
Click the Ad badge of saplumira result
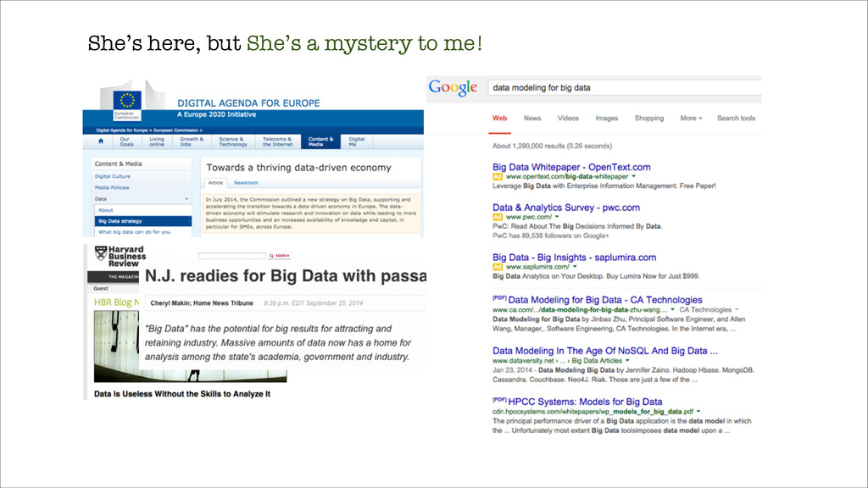pyautogui.click(x=497, y=267)
